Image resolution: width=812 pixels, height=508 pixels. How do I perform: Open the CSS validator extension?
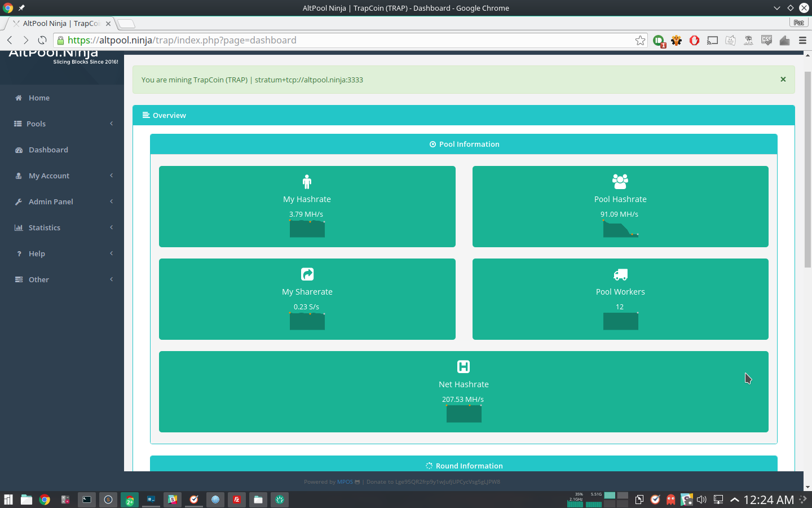(766, 40)
